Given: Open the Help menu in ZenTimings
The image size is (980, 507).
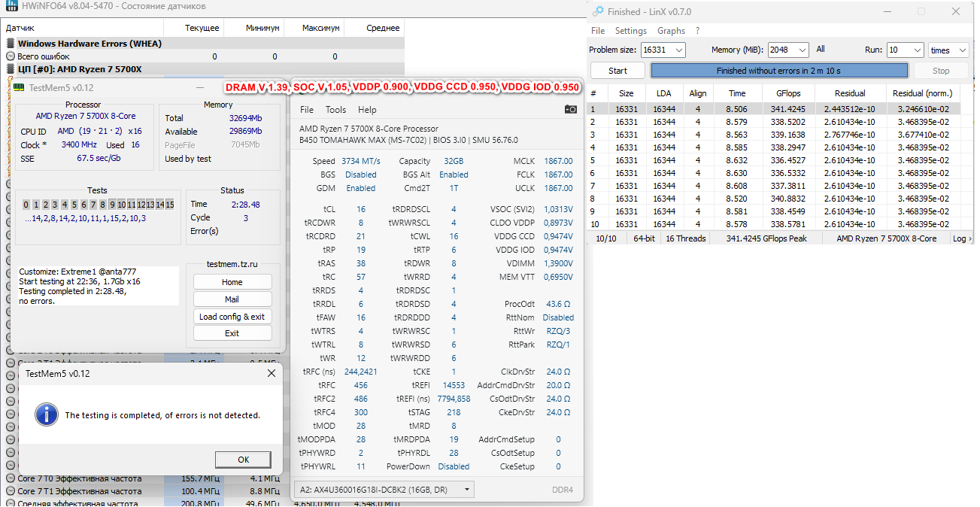Looking at the screenshot, I should click(x=367, y=110).
